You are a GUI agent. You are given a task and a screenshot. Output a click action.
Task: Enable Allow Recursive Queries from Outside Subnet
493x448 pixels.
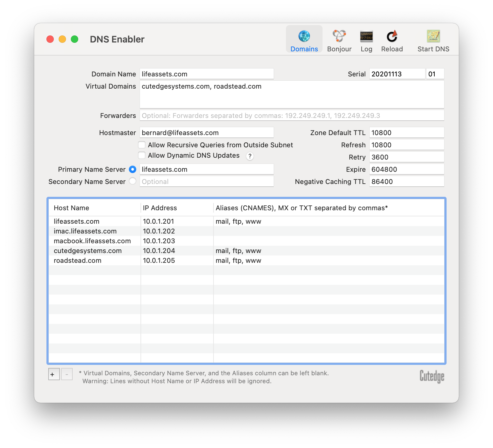pos(142,145)
